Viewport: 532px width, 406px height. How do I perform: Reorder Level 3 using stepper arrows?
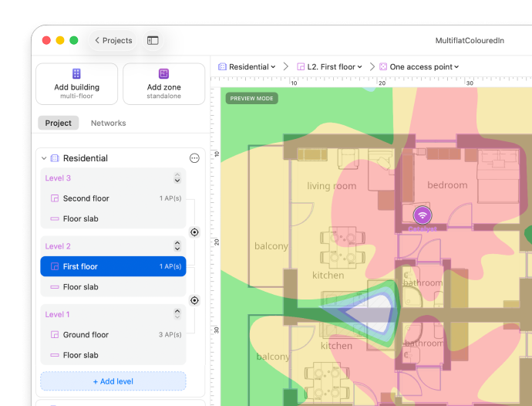[177, 178]
